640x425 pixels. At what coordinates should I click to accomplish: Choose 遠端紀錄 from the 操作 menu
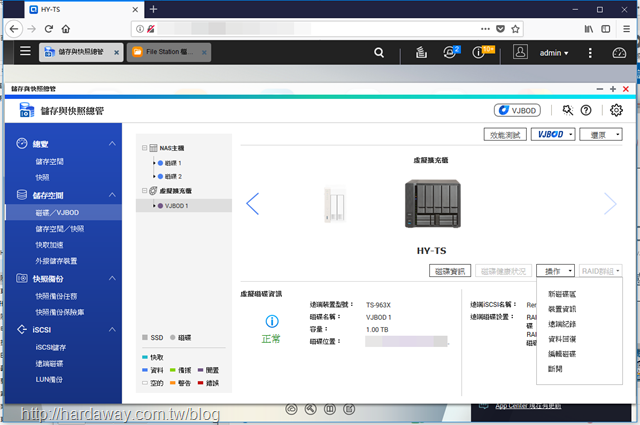tap(562, 324)
